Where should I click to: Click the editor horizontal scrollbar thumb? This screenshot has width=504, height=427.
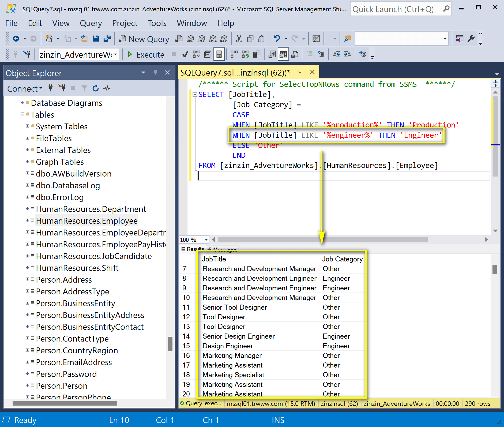click(322, 239)
